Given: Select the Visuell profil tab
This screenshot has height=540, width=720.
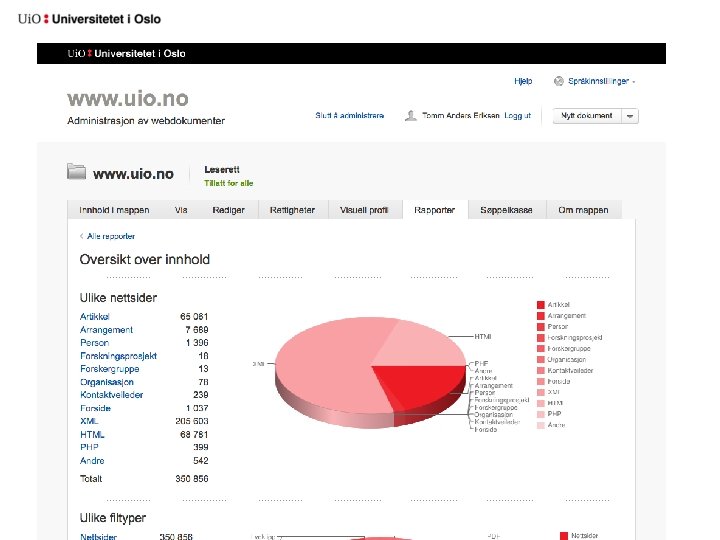Looking at the screenshot, I should (364, 210).
